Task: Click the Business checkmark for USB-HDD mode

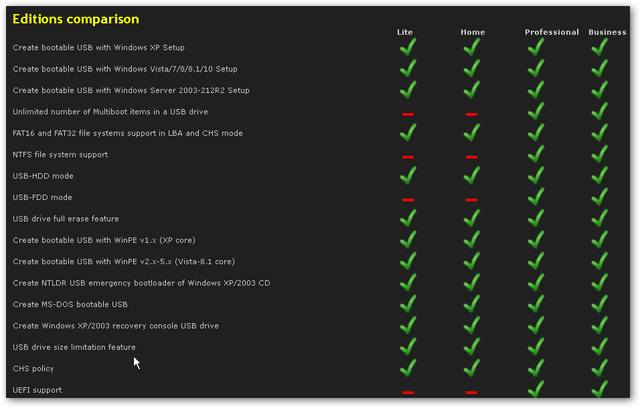Action: coord(600,175)
